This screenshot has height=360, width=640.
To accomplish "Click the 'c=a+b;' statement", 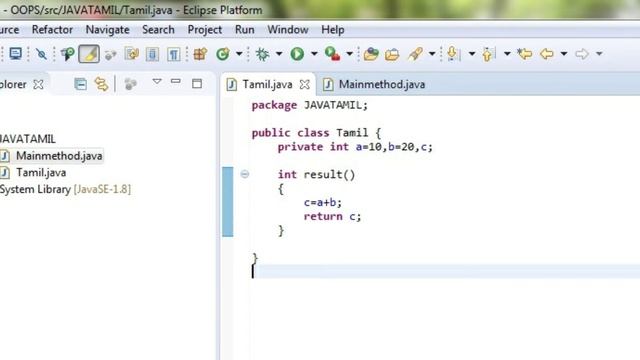I will 322,202.
